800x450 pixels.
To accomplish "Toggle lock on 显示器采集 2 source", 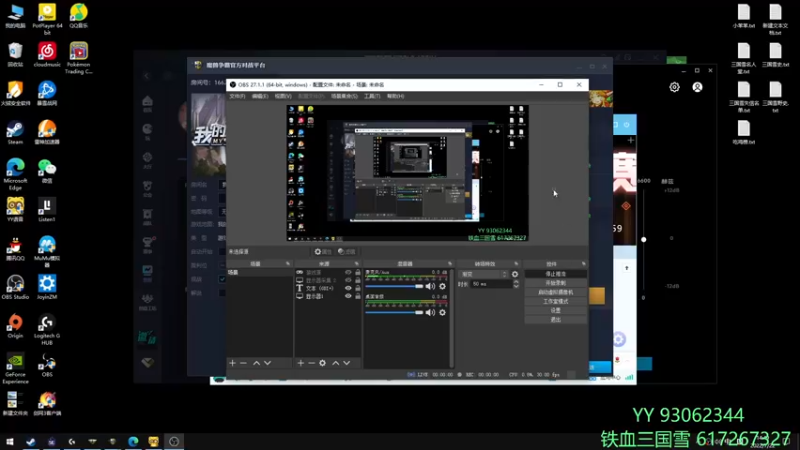I will pos(358,280).
